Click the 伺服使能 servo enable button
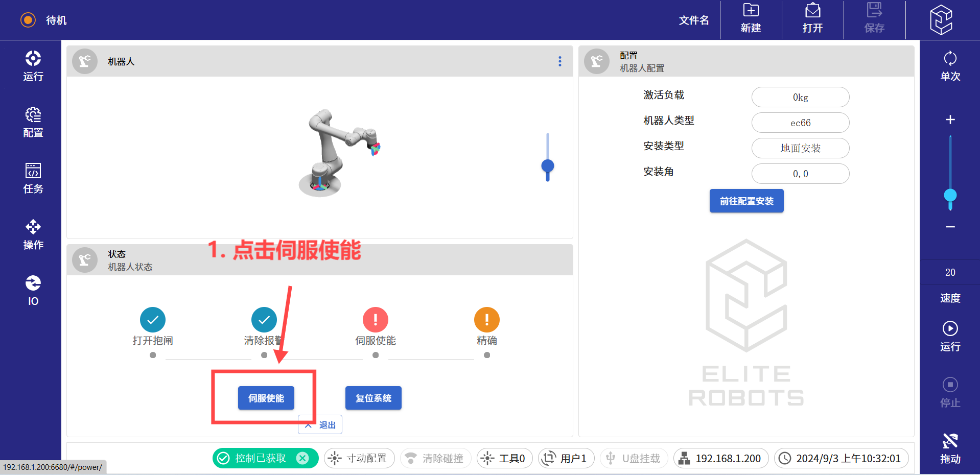 pos(266,398)
